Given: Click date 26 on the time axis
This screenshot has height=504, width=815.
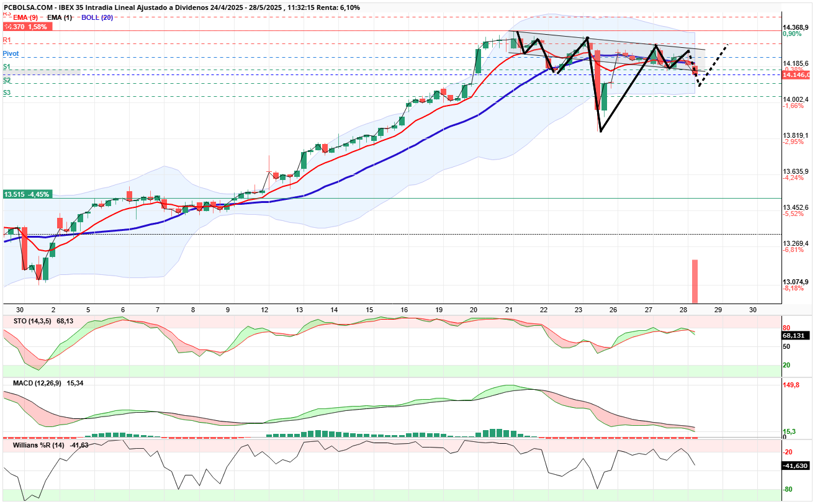Looking at the screenshot, I should tap(613, 310).
